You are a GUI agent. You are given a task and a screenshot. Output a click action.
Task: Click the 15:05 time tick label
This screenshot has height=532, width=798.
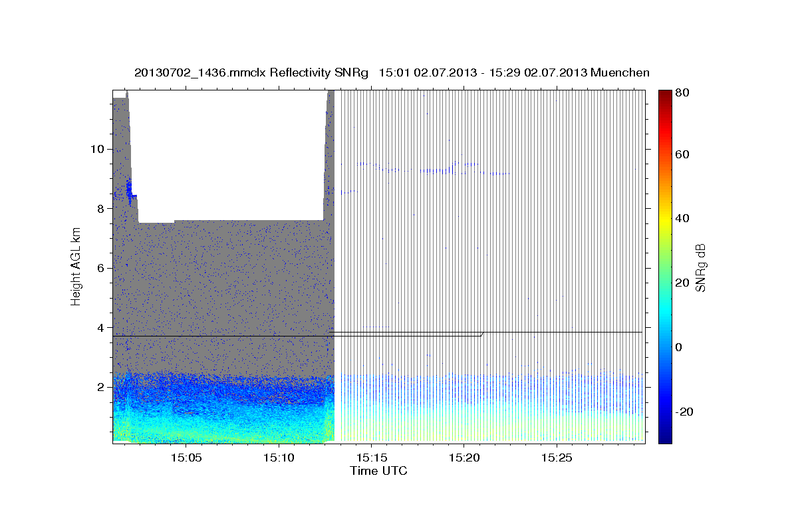[186, 458]
